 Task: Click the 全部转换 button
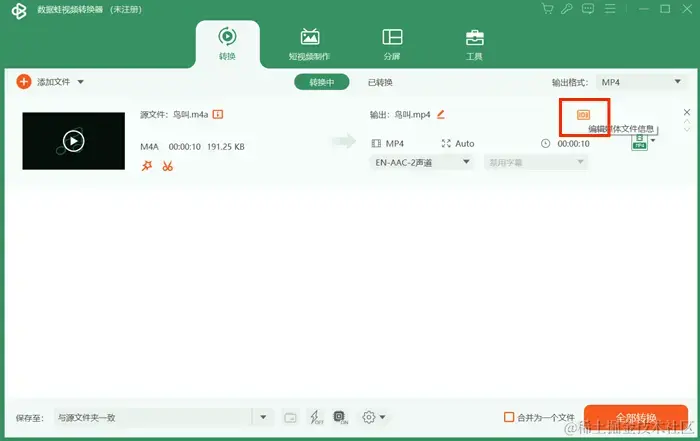click(x=636, y=419)
